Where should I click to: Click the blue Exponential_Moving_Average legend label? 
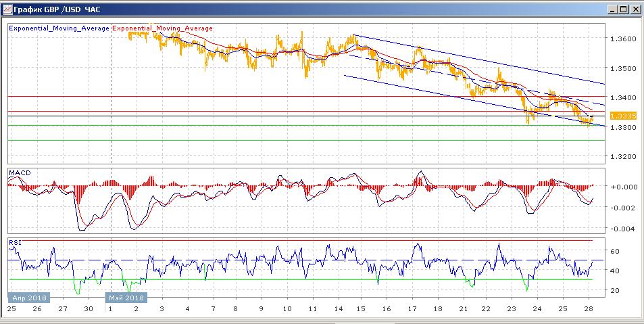point(59,28)
